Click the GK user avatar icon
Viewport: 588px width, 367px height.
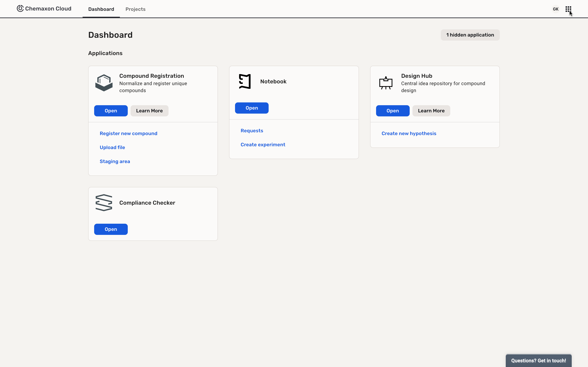556,9
